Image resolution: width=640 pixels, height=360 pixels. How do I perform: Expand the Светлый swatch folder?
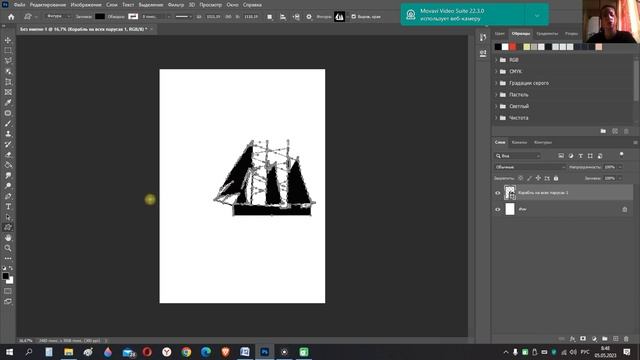[x=496, y=106]
